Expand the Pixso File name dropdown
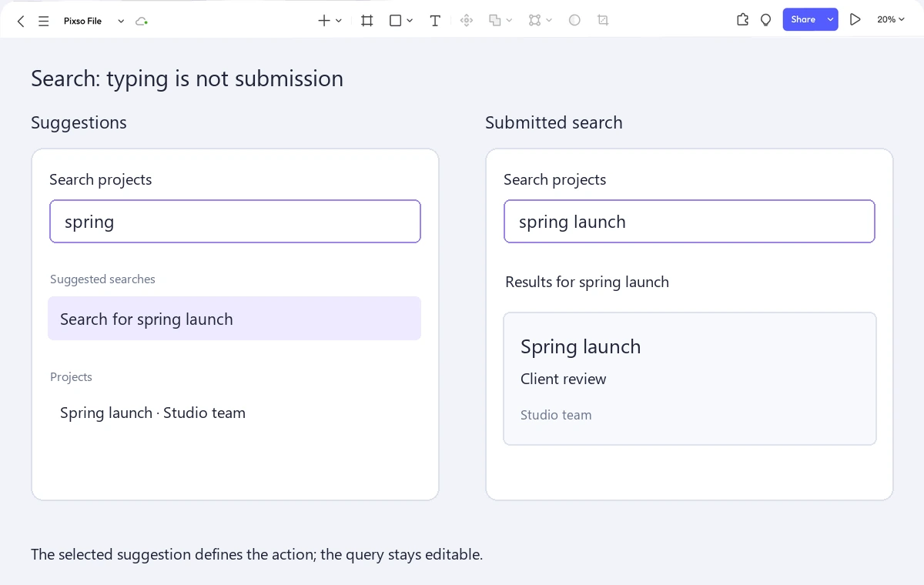The height and width of the screenshot is (585, 924). coord(121,21)
